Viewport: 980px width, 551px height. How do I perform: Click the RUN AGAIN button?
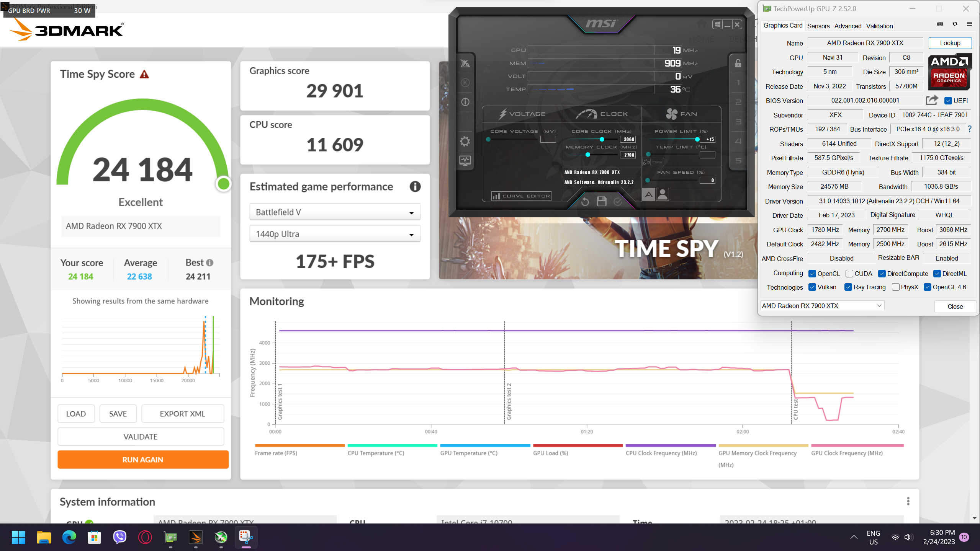click(x=143, y=460)
